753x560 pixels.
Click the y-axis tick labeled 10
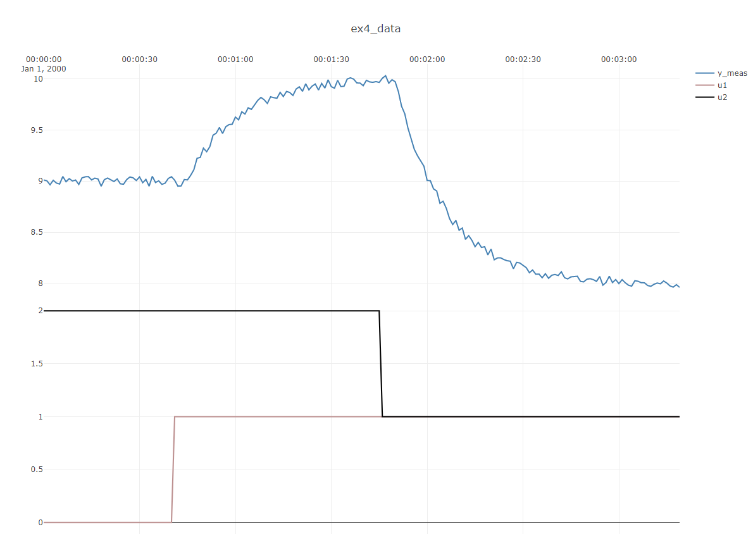(x=38, y=79)
